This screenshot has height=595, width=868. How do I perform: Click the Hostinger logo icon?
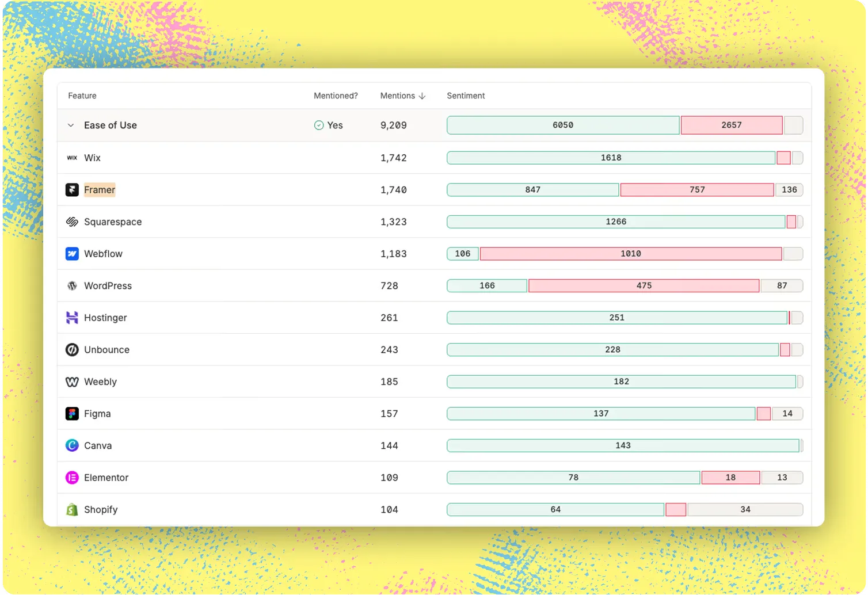point(72,318)
